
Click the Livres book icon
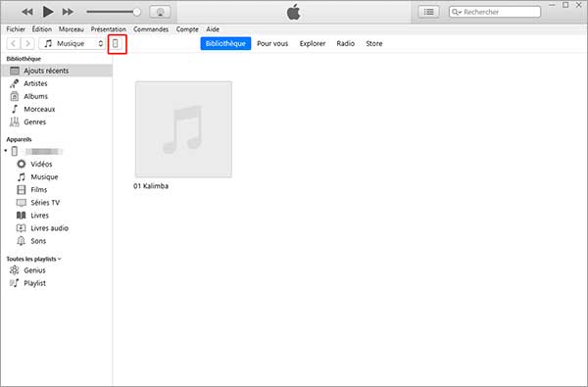tap(22, 216)
